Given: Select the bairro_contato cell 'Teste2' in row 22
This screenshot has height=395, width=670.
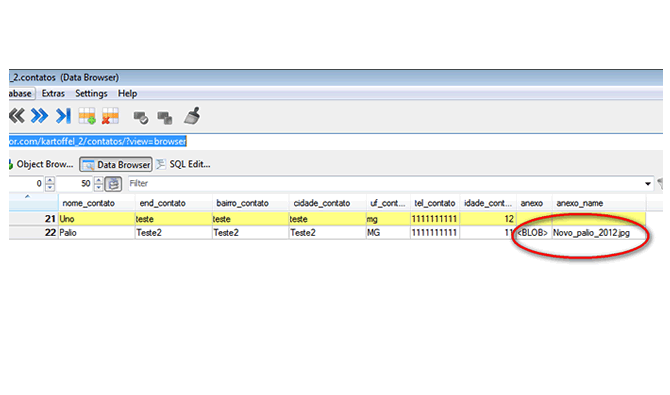Looking at the screenshot, I should tap(250, 233).
